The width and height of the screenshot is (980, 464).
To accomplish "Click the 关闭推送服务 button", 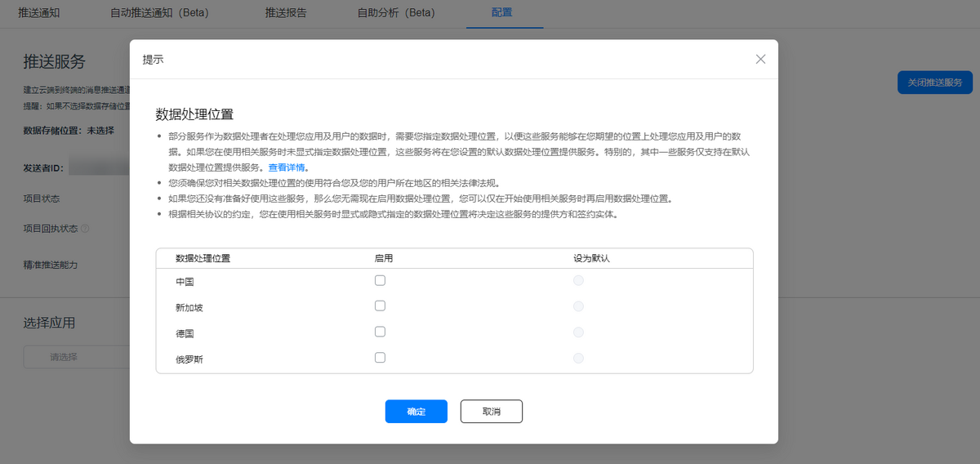I will pyautogui.click(x=934, y=83).
